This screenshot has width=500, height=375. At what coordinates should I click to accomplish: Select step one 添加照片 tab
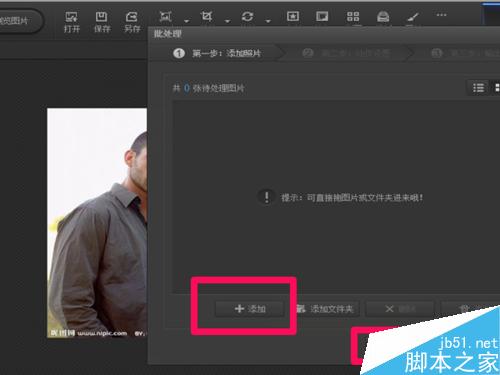click(x=217, y=53)
